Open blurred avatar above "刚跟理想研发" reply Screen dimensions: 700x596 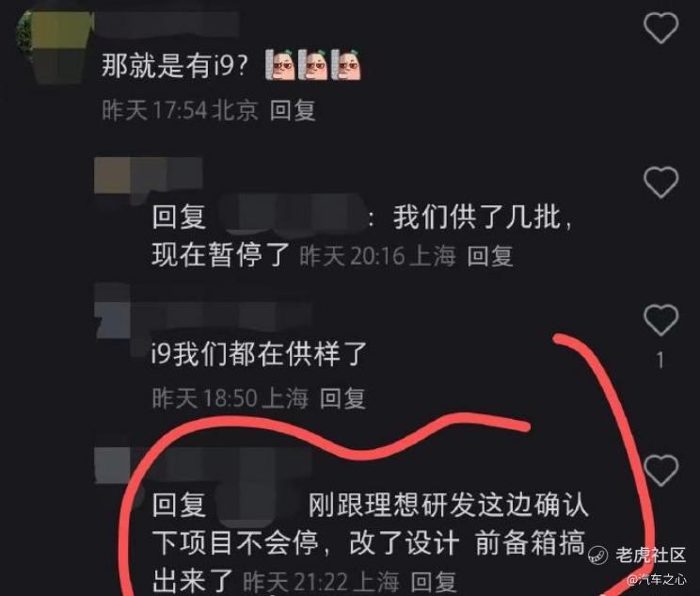pyautogui.click(x=114, y=464)
